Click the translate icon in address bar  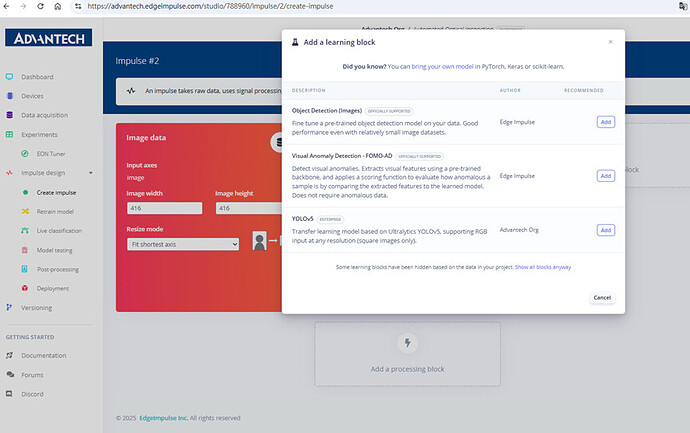pos(683,6)
